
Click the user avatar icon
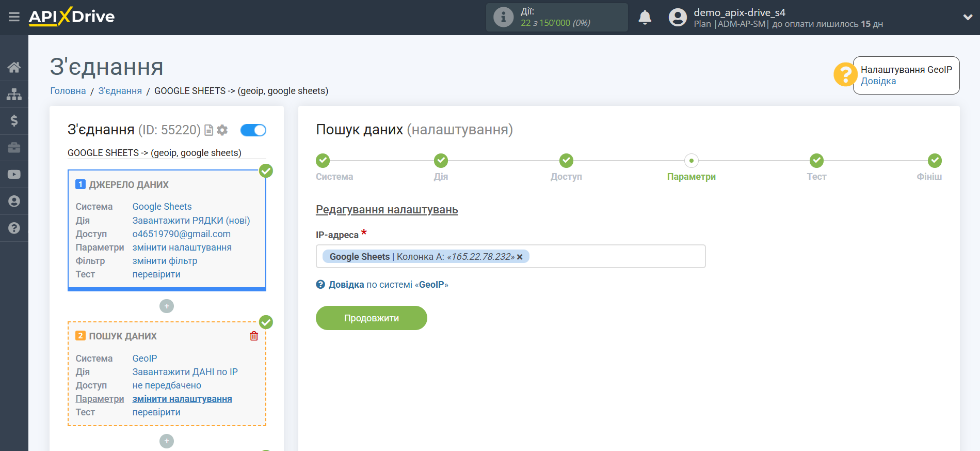pos(678,18)
